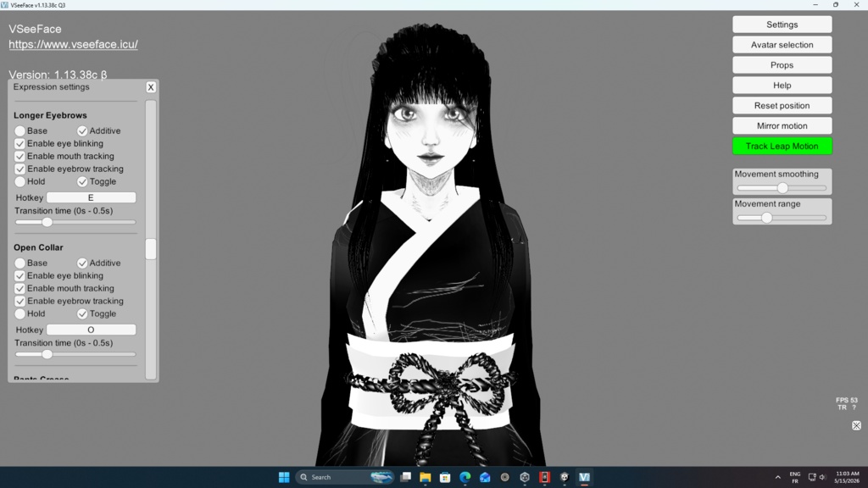Click the Longer Eyebrows section heading
This screenshot has height=488, width=868.
click(50, 115)
